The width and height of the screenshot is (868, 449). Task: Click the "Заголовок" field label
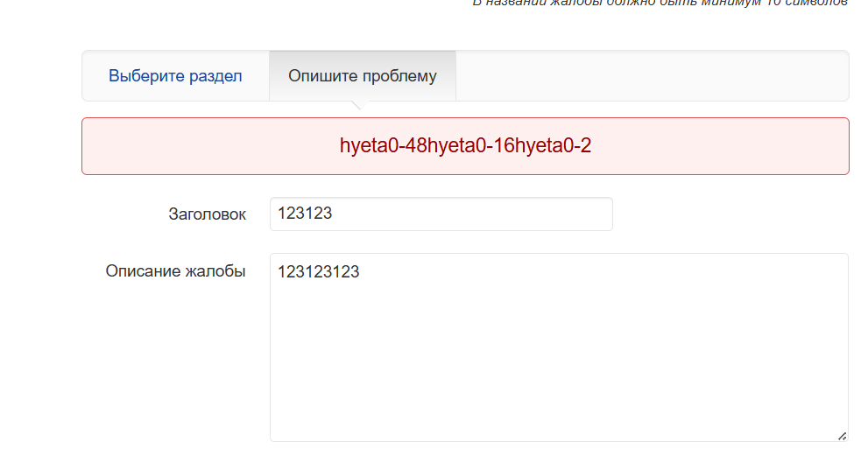(207, 214)
